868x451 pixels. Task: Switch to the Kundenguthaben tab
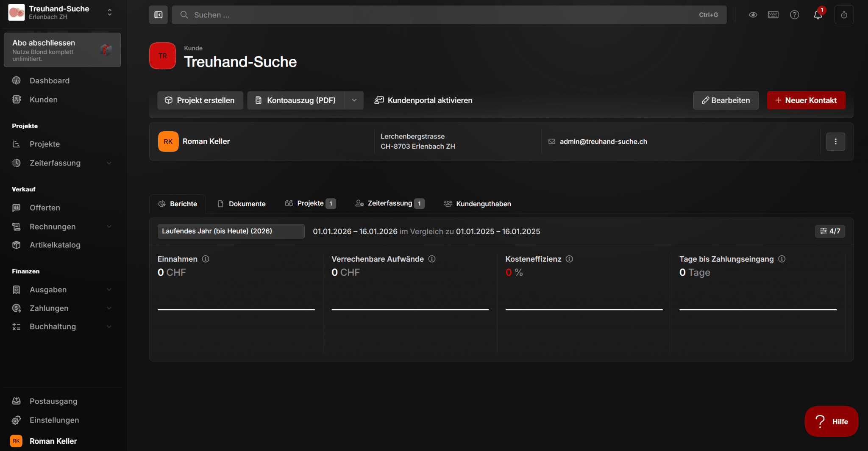click(x=478, y=204)
